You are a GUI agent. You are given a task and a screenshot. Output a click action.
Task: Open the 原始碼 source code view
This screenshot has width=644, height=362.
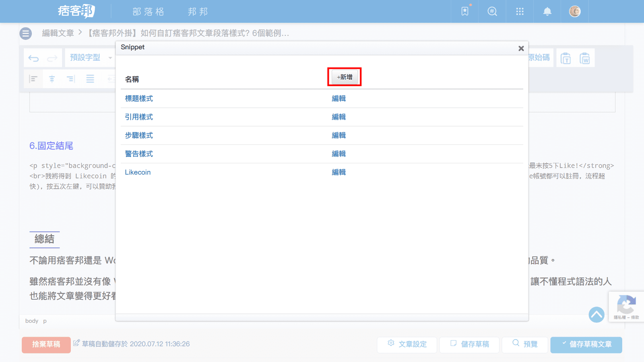coord(539,58)
